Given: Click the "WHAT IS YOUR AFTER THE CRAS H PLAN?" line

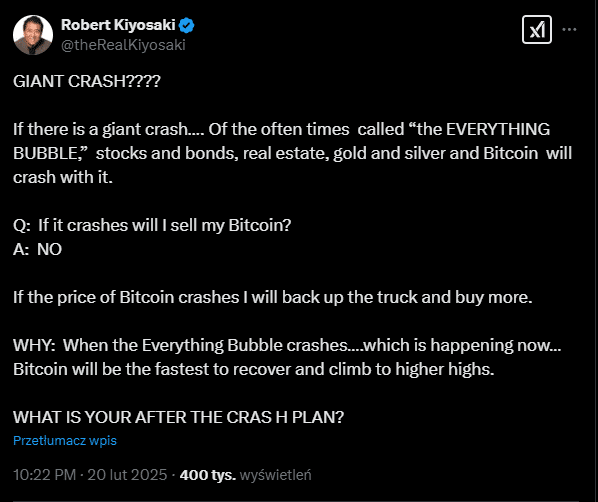Looking at the screenshot, I should click(x=178, y=417).
